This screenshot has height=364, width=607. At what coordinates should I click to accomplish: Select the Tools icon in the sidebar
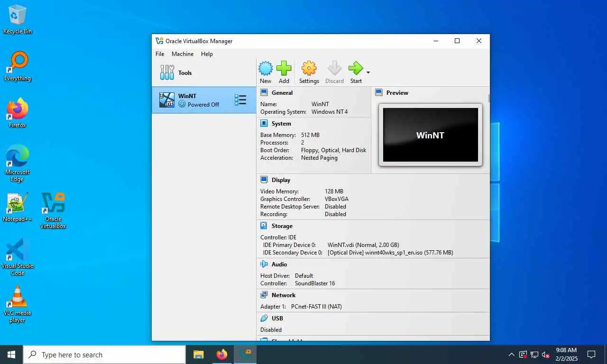click(167, 73)
